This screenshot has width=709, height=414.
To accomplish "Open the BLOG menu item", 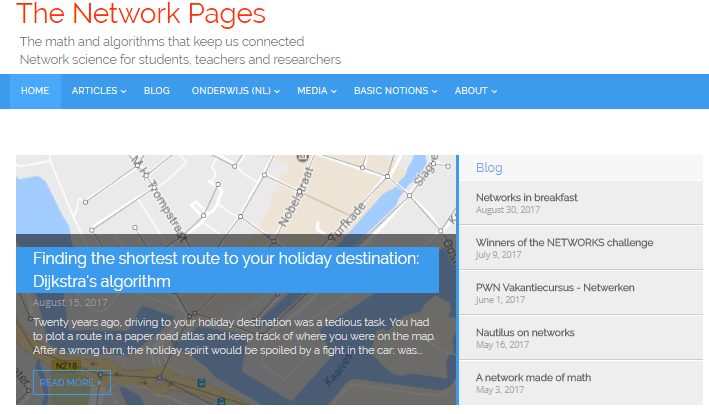I will (156, 91).
